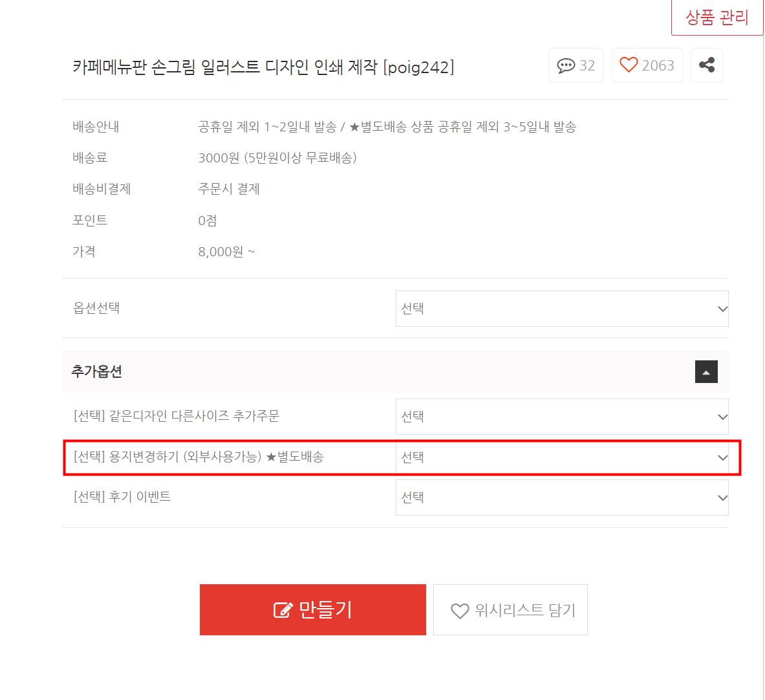Click the chevron arrow of 후기 이벤트 select

(x=722, y=498)
